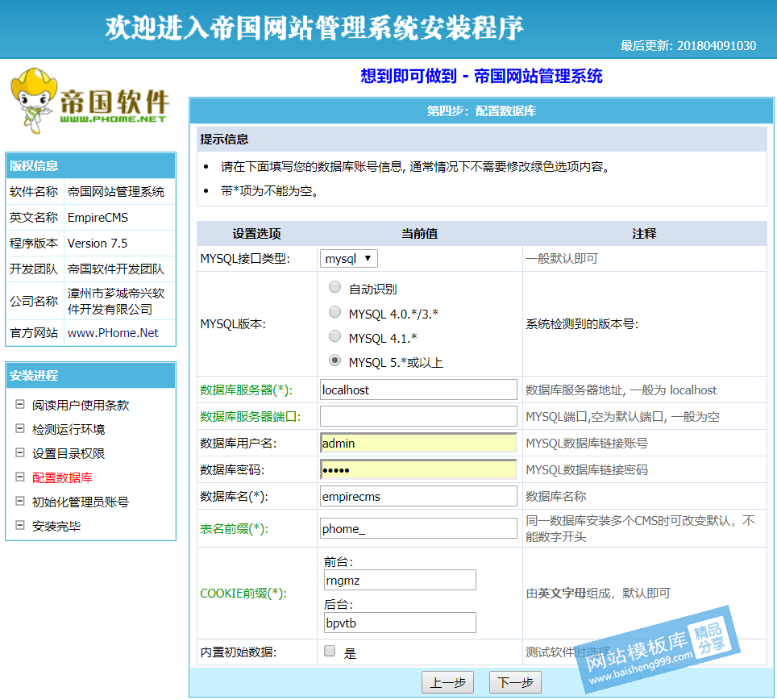
Task: Click the 安装进程 panel header
Action: tap(90, 375)
